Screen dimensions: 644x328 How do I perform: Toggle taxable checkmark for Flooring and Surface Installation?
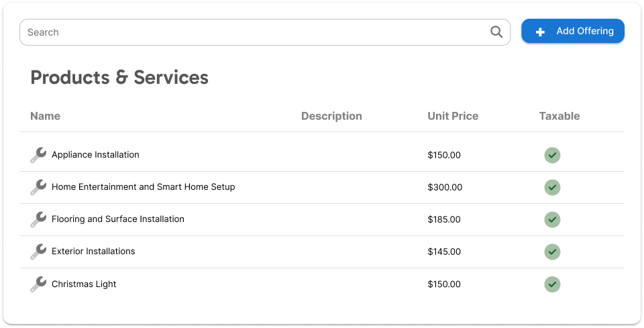pyautogui.click(x=552, y=219)
